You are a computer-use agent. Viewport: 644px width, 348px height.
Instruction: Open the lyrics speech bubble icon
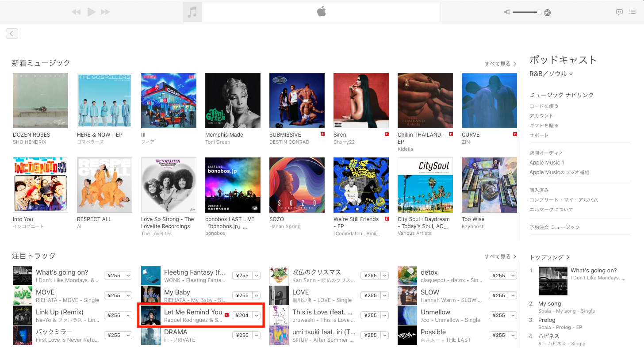tap(619, 12)
